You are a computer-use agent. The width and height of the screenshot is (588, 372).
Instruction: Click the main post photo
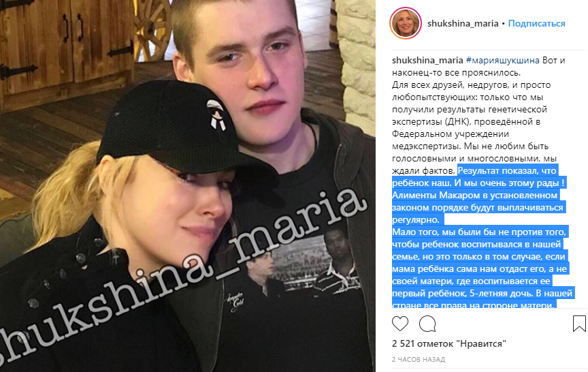(x=188, y=186)
